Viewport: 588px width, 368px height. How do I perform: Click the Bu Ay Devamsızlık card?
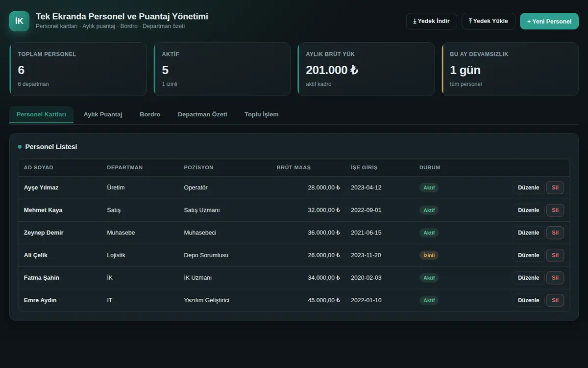510,69
